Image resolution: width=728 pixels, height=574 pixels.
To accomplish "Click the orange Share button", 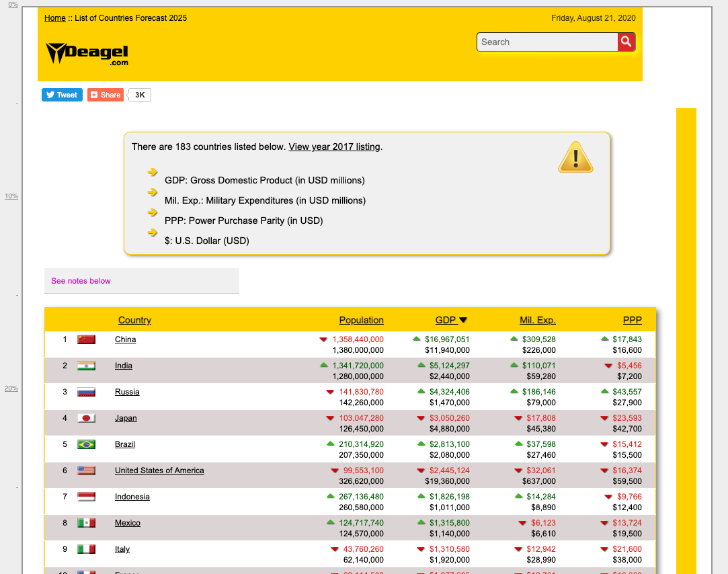I will [106, 95].
